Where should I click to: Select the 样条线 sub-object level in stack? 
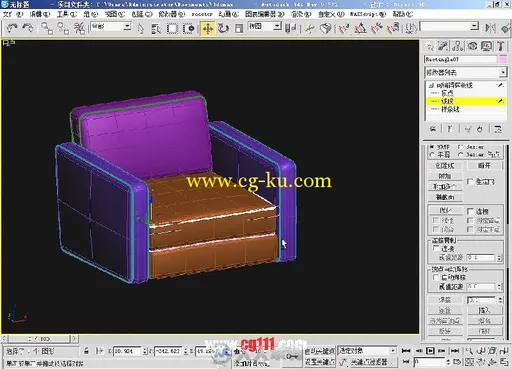pyautogui.click(x=450, y=109)
